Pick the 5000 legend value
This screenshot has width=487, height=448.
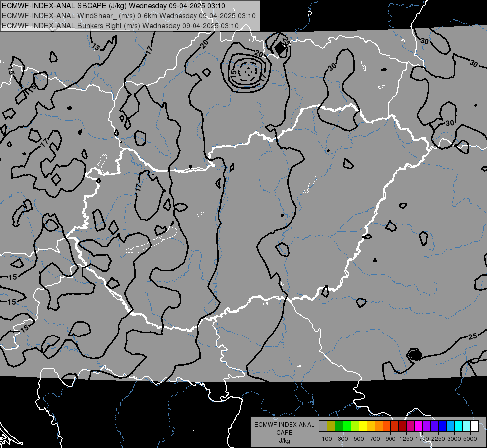pyautogui.click(x=470, y=439)
